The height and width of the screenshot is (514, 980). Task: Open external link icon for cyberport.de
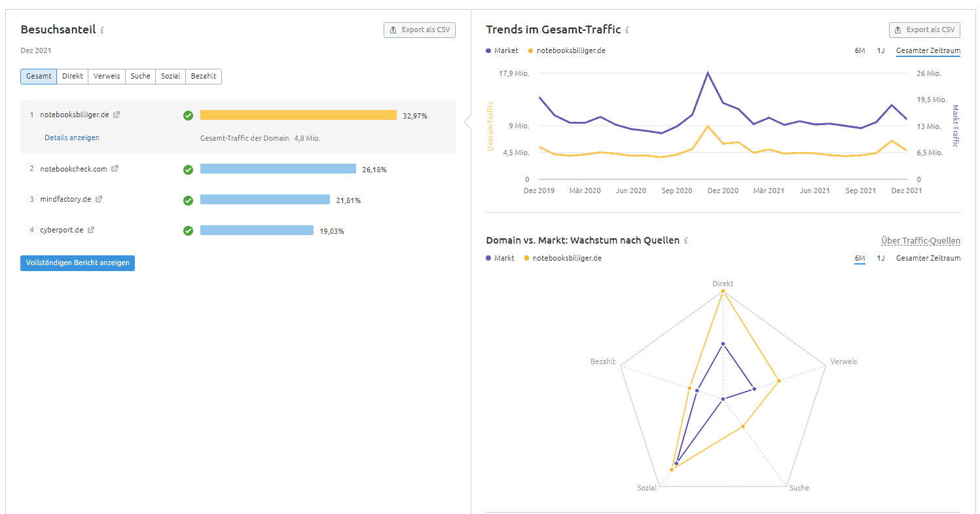(91, 230)
